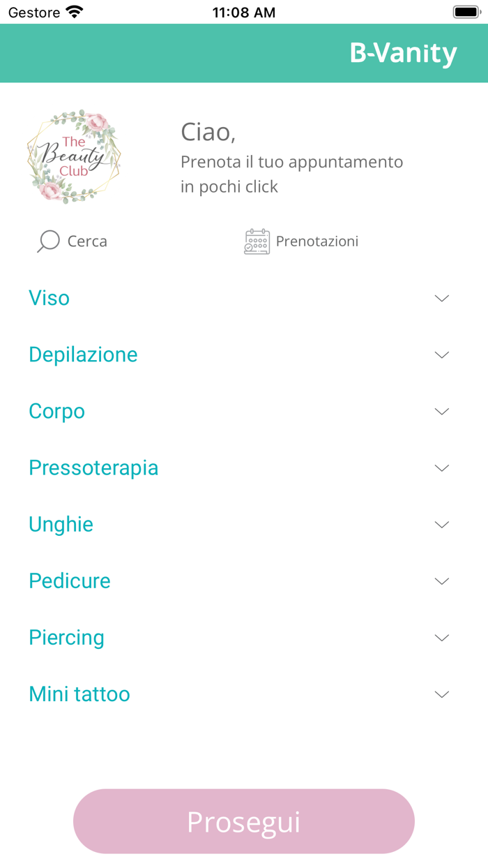Open the Prenotazioni link text
This screenshot has width=488, height=868.
coord(317,241)
